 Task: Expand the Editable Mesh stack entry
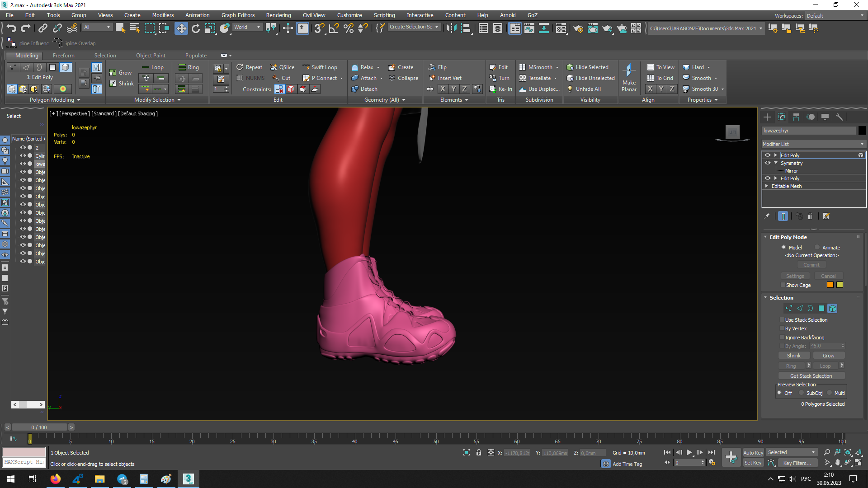(767, 186)
